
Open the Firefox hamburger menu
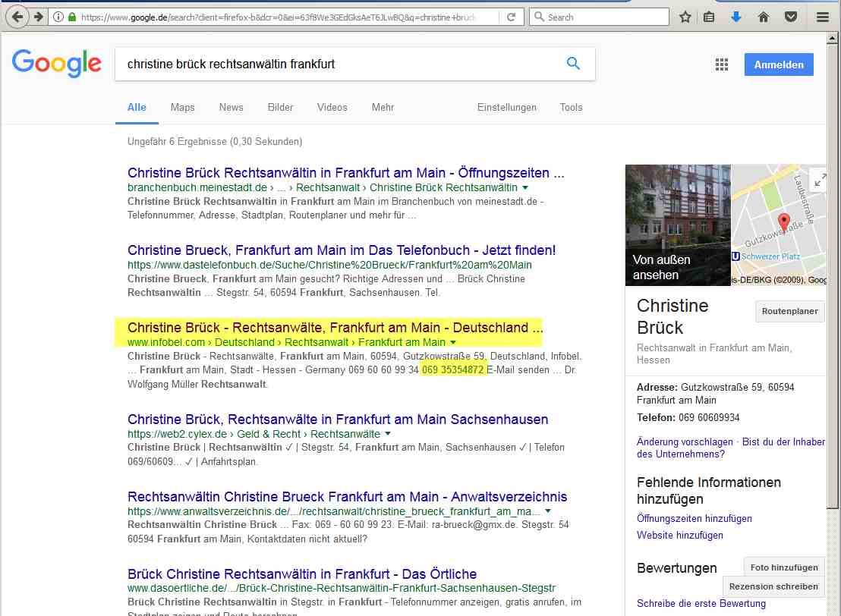pyautogui.click(x=822, y=17)
